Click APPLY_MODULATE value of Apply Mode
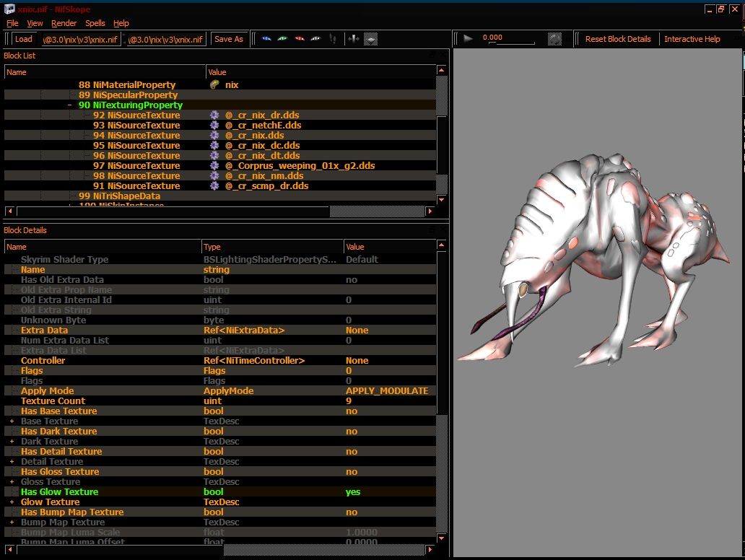Viewport: 745px width, 560px height. click(x=387, y=391)
